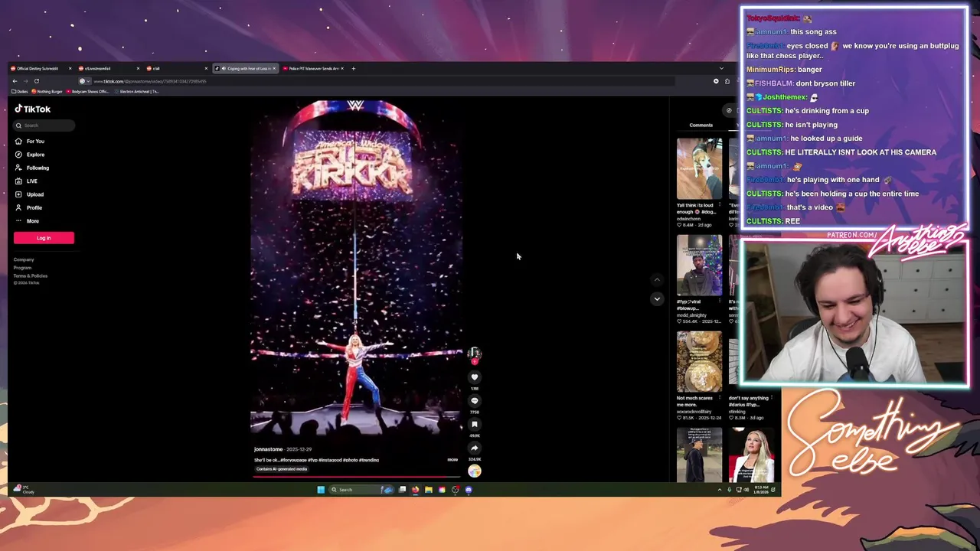Open the Electron Anticheat bookmark
The height and width of the screenshot is (551, 980).
136,92
